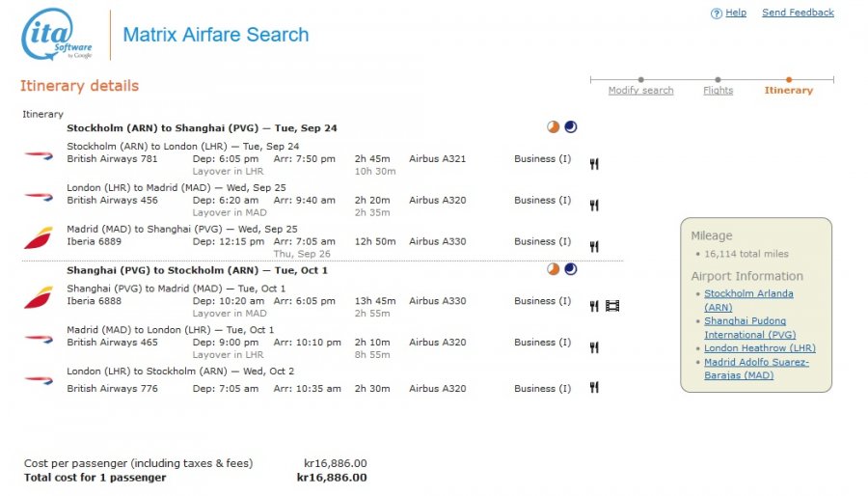868x496 pixels.
Task: Click the movie film icon for Iberia 6888
Action: coord(612,306)
